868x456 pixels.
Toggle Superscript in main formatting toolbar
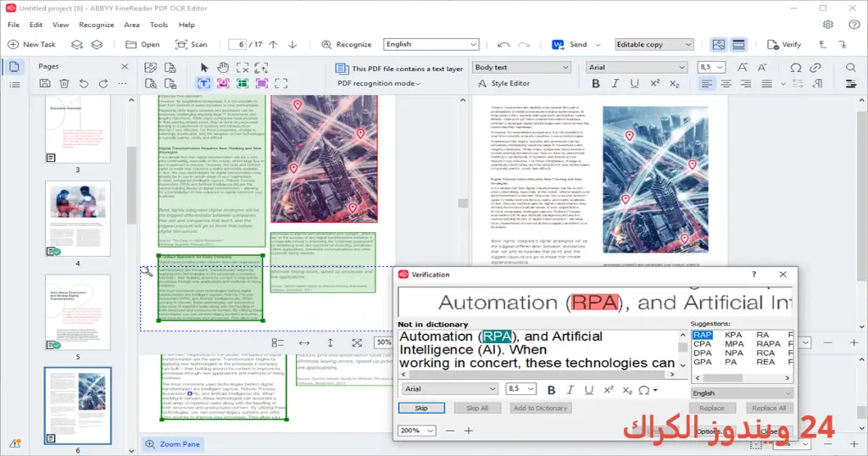click(655, 83)
